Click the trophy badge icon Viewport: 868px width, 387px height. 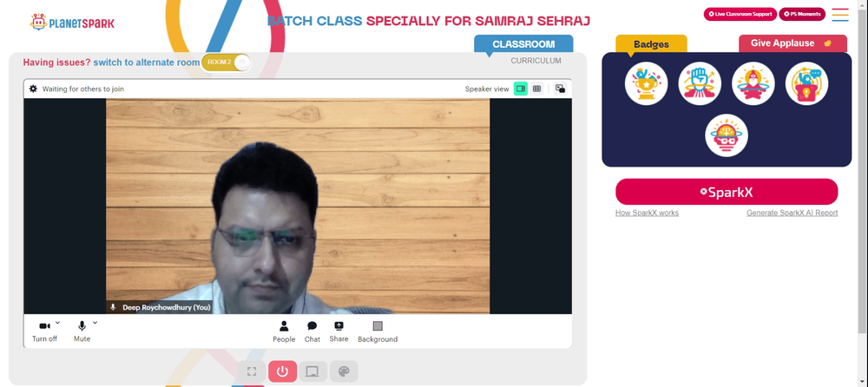646,83
